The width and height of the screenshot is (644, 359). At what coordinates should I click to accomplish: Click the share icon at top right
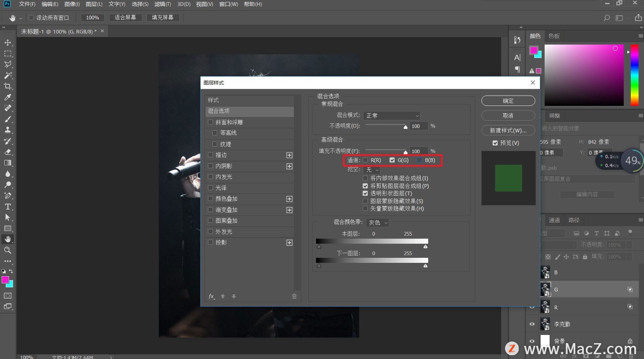[638, 17]
